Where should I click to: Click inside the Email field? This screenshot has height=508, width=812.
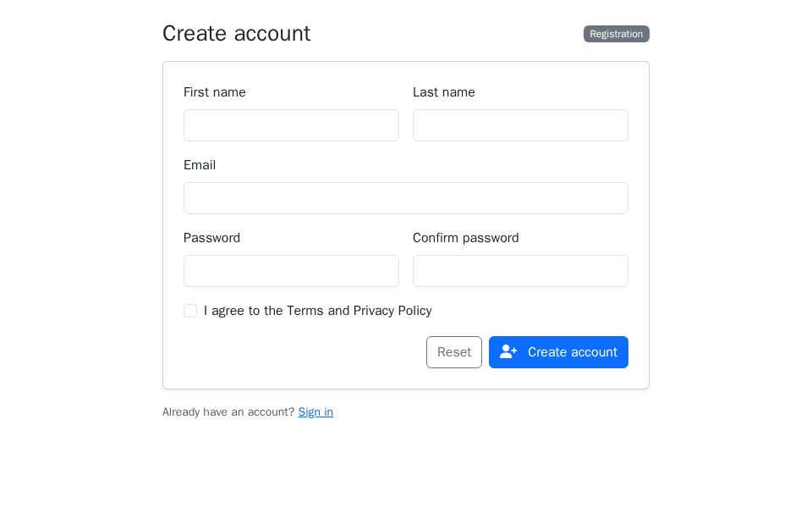(406, 198)
